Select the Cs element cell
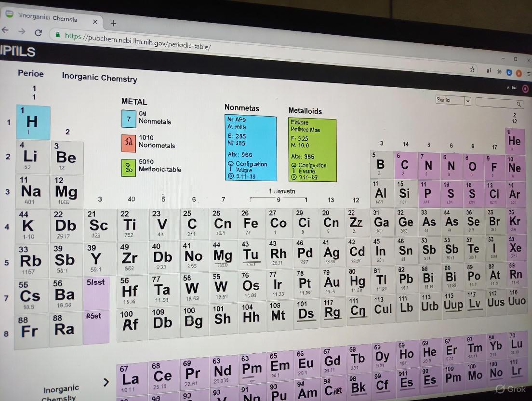532x401 pixels. pyautogui.click(x=31, y=296)
